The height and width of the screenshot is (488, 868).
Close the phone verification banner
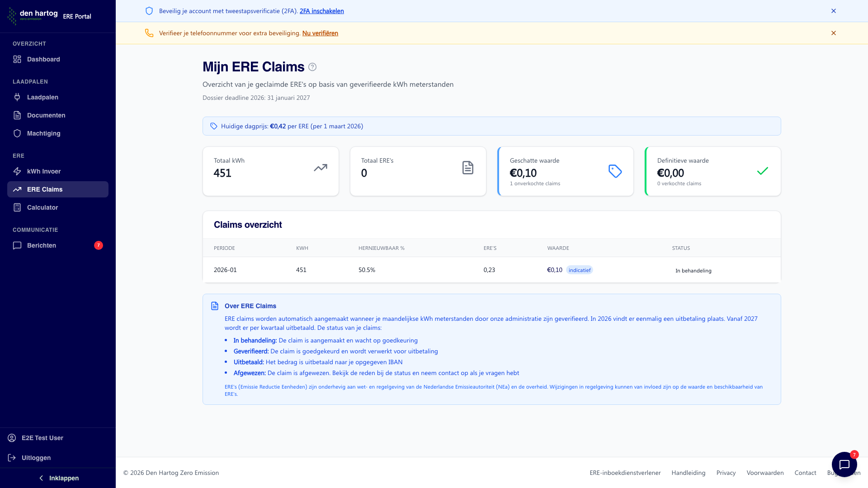(x=834, y=33)
